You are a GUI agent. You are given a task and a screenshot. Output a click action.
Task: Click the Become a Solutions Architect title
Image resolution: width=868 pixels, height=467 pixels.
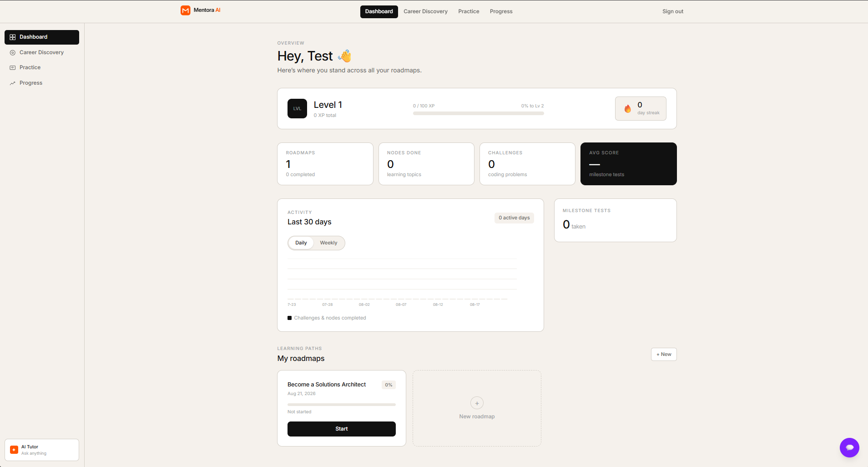(x=327, y=385)
